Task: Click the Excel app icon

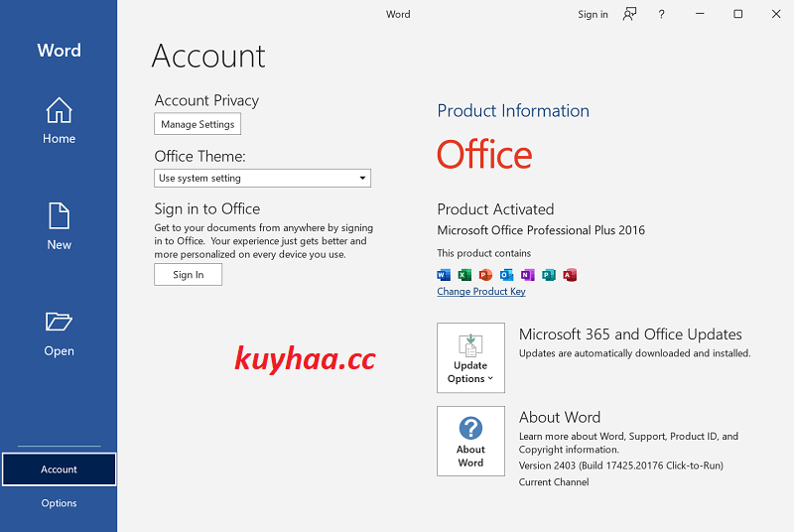Action: [x=464, y=275]
